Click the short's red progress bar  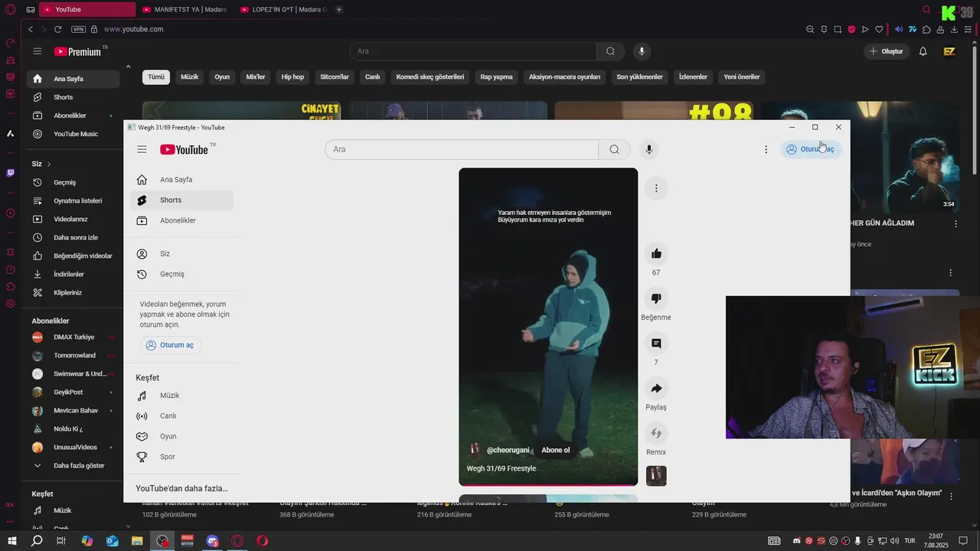(548, 484)
